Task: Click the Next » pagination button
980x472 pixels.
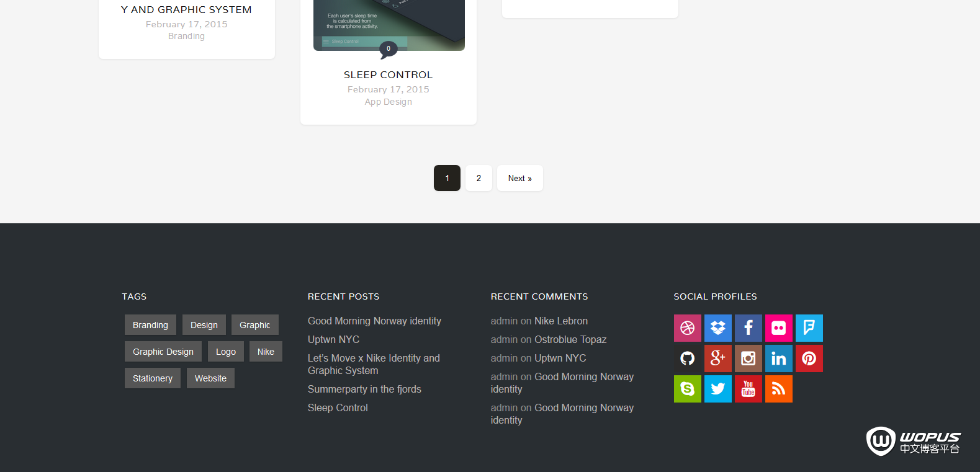Action: point(519,178)
